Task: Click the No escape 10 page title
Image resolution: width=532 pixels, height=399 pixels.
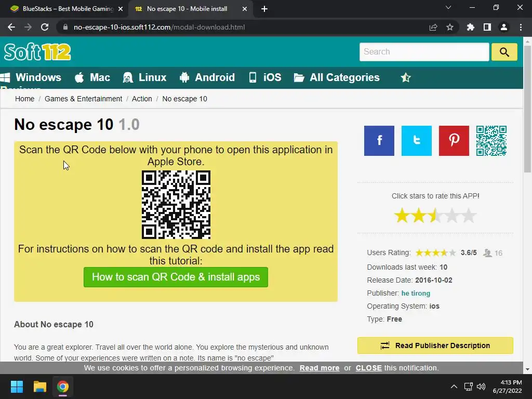Action: coord(77,125)
